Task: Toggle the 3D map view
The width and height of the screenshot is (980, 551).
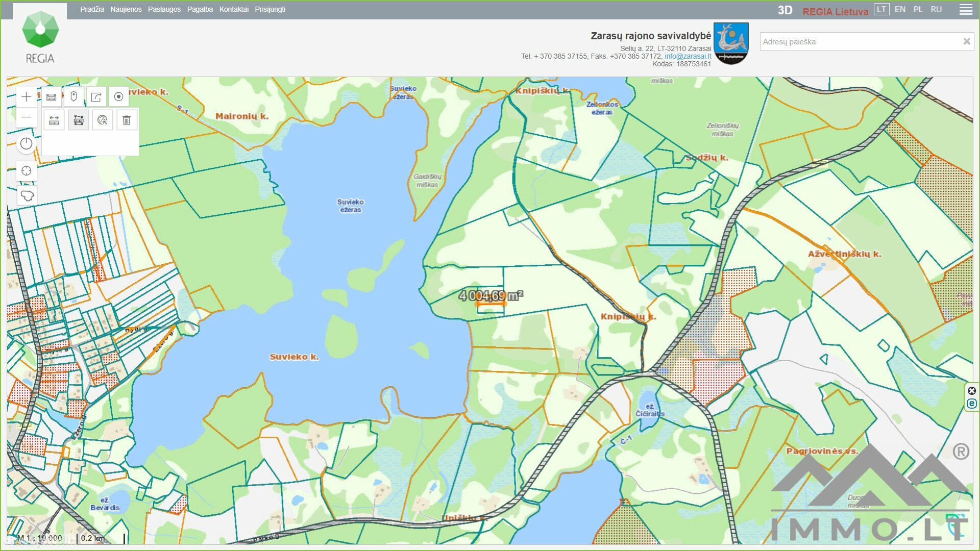Action: pyautogui.click(x=785, y=11)
